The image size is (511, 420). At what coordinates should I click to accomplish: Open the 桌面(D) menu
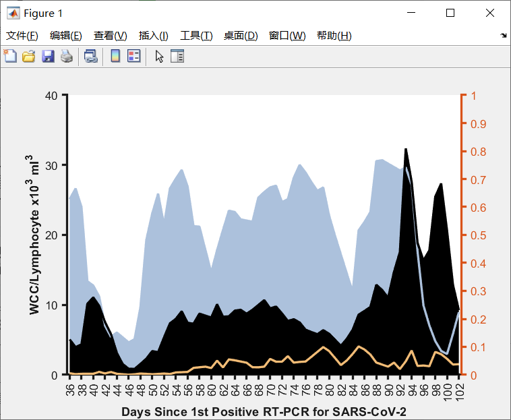[x=241, y=36]
